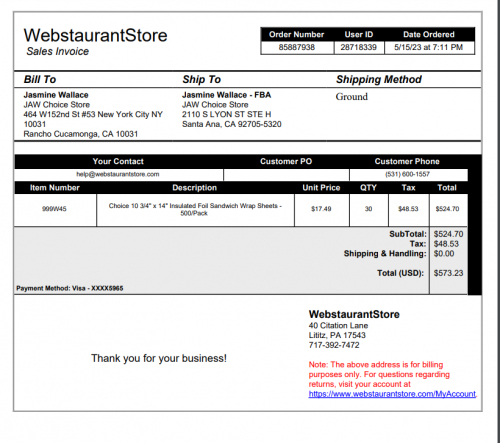
Task: Click Payment Method Visa - XXXX5965
Action: pos(70,288)
